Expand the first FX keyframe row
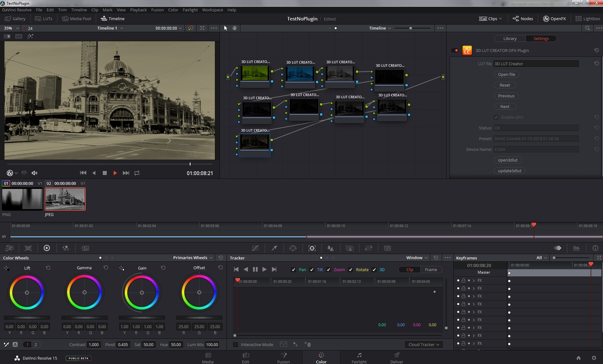Image resolution: width=603 pixels, height=364 pixels. (474, 281)
